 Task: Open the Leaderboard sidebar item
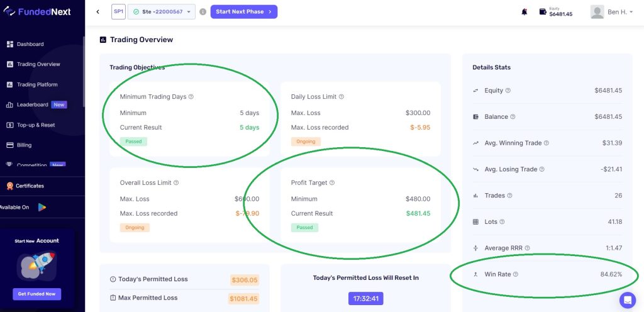pos(33,104)
